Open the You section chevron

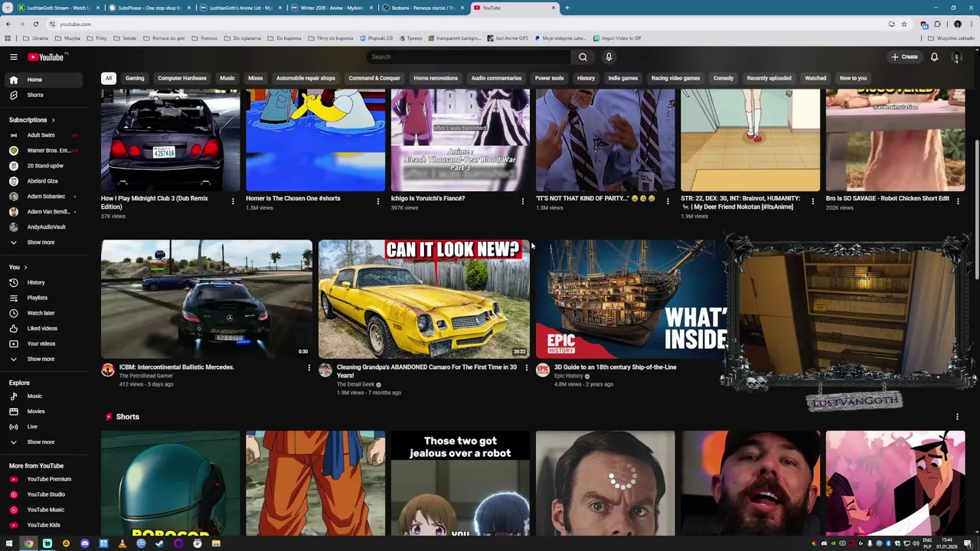pyautogui.click(x=25, y=267)
